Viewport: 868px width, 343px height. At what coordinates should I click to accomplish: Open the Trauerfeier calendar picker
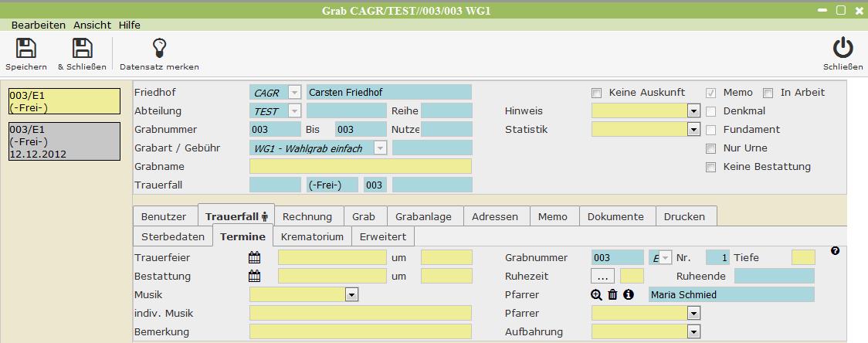(254, 258)
